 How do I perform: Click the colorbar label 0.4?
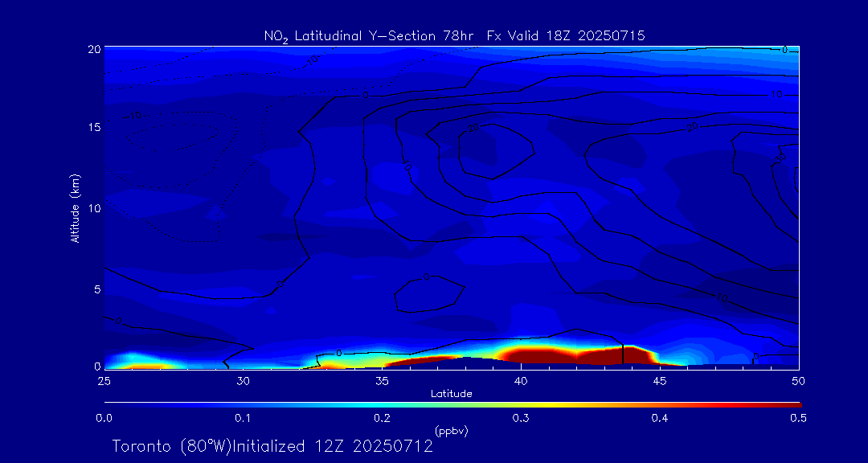coord(659,418)
